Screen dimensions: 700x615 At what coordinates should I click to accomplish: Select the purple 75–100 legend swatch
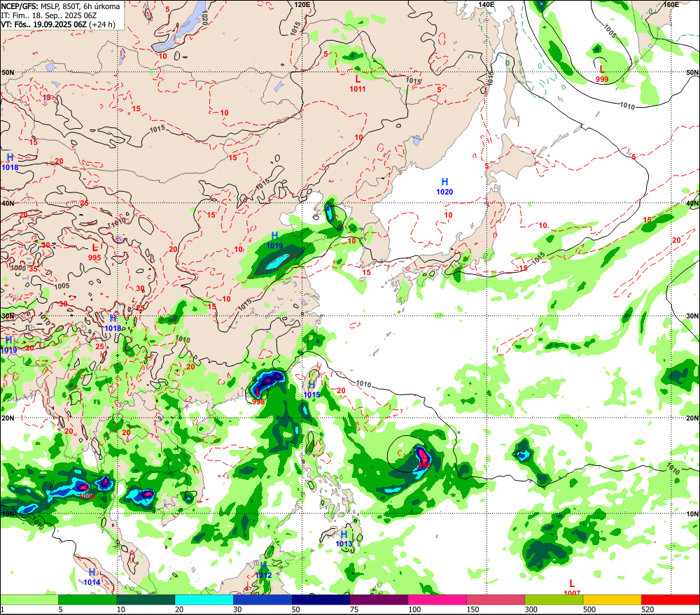[x=379, y=600]
